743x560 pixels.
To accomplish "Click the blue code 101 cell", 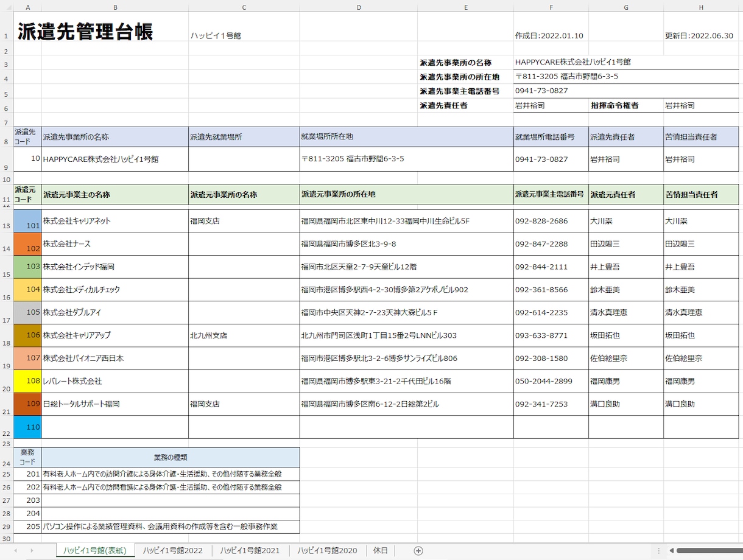I will pyautogui.click(x=28, y=221).
